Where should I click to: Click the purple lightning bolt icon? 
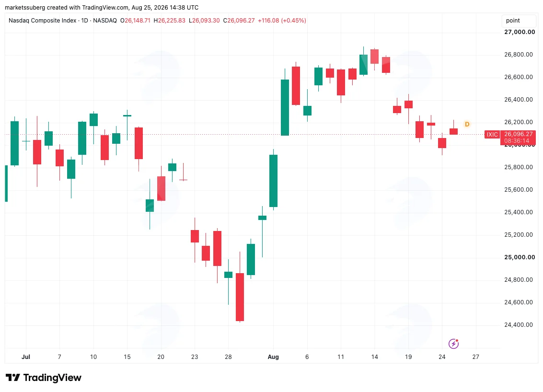453,344
